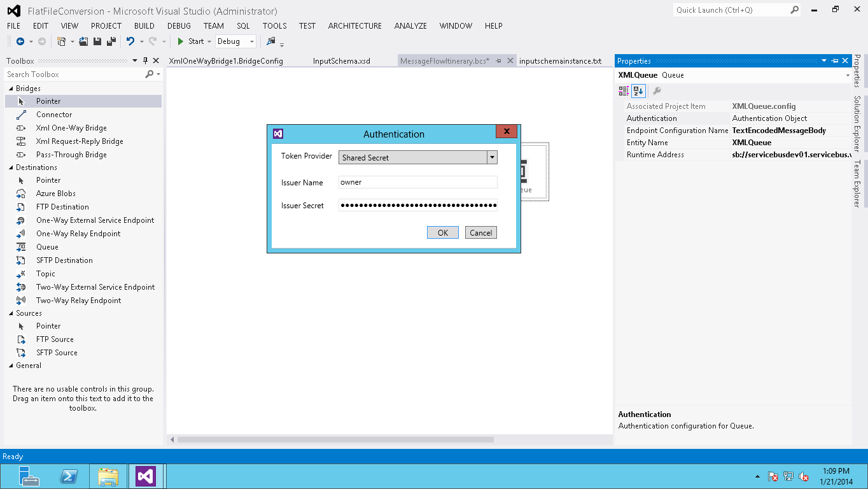Click the Save All toolbar icon
The height and width of the screenshot is (489, 868).
tap(111, 41)
